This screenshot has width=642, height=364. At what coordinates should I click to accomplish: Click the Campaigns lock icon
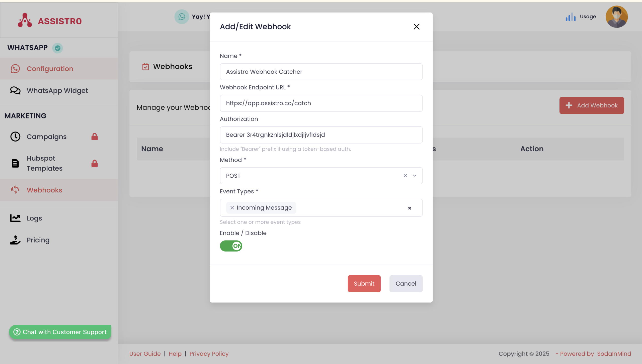tap(95, 137)
